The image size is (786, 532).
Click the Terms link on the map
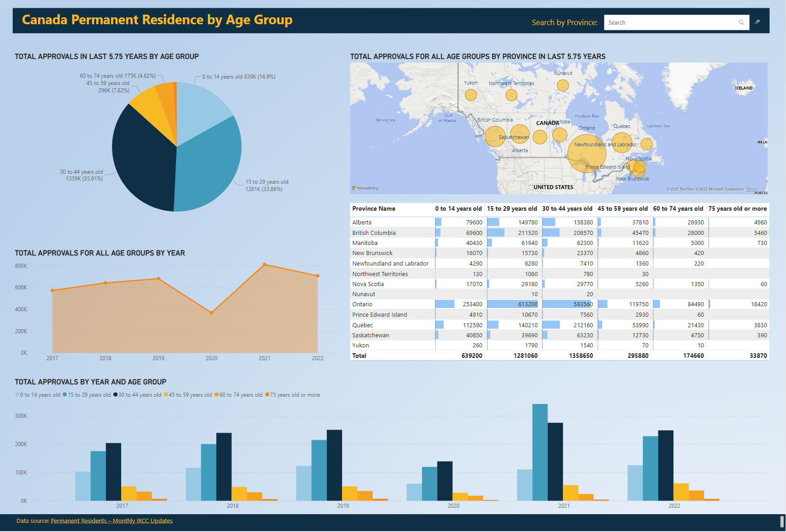(752, 189)
